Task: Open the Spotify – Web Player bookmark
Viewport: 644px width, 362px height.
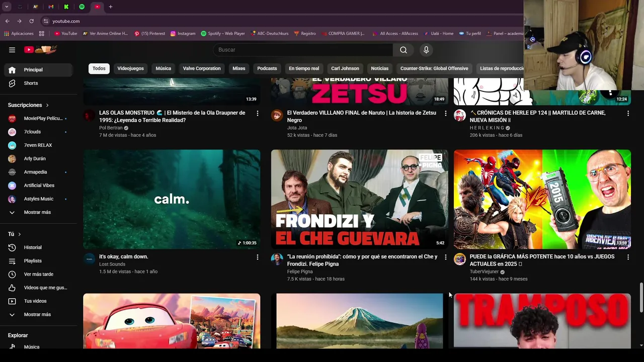Action: click(x=223, y=34)
